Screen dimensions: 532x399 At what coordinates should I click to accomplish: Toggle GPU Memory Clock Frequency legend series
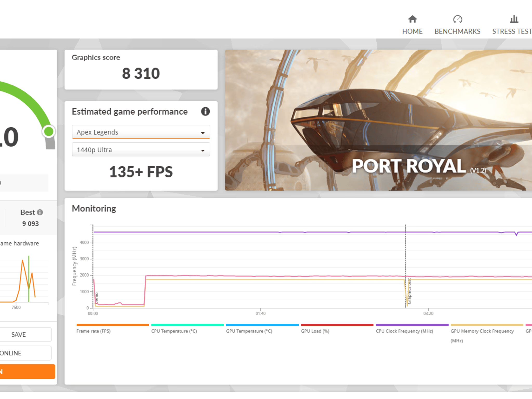pos(487,334)
